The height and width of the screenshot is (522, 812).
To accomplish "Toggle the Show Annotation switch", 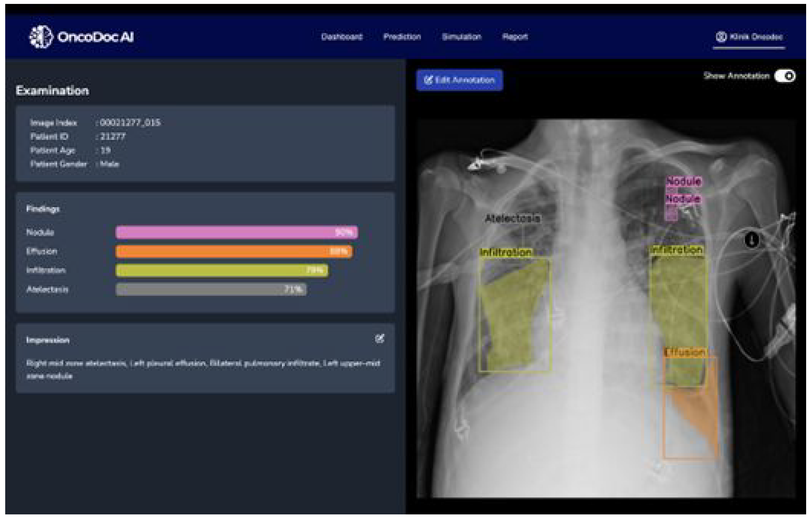I will (x=785, y=76).
